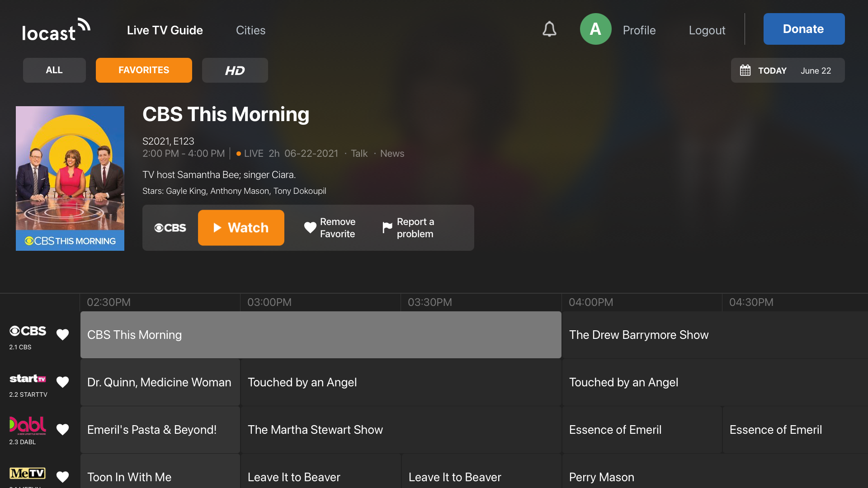Viewport: 868px width, 488px height.
Task: Click the calendar icon beside TODAY
Action: point(746,70)
